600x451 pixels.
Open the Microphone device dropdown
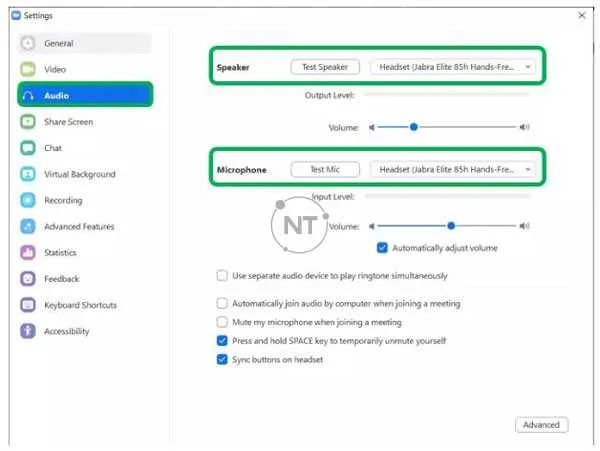(x=453, y=170)
